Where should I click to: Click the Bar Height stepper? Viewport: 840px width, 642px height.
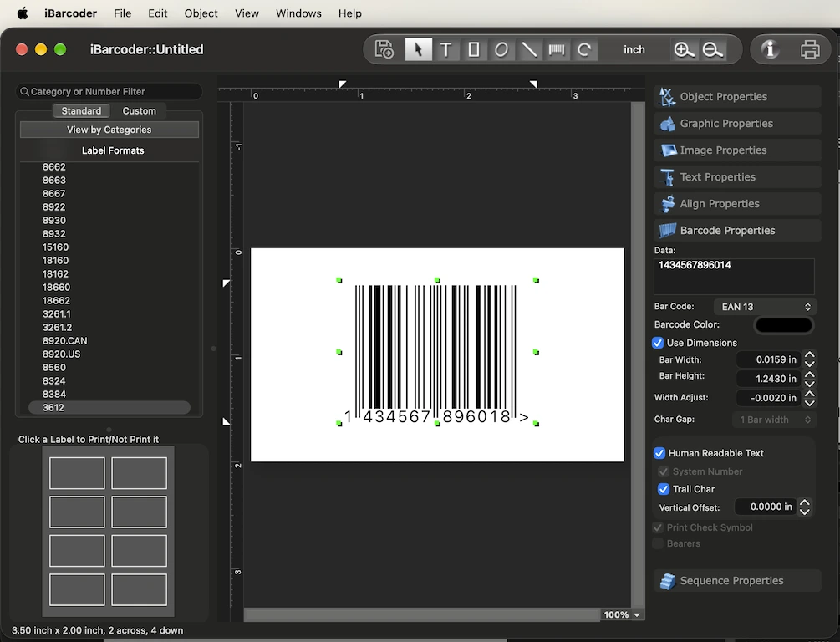(x=810, y=379)
